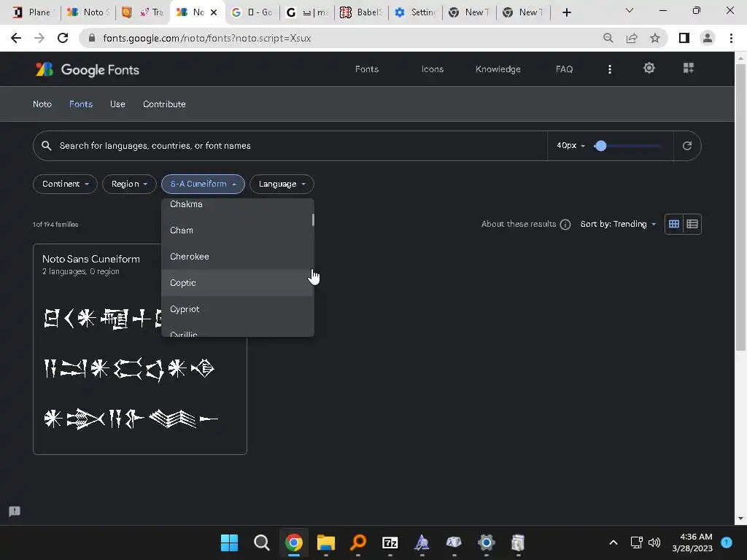The height and width of the screenshot is (560, 747).
Task: Open the Chrome profile avatar
Action: [708, 38]
